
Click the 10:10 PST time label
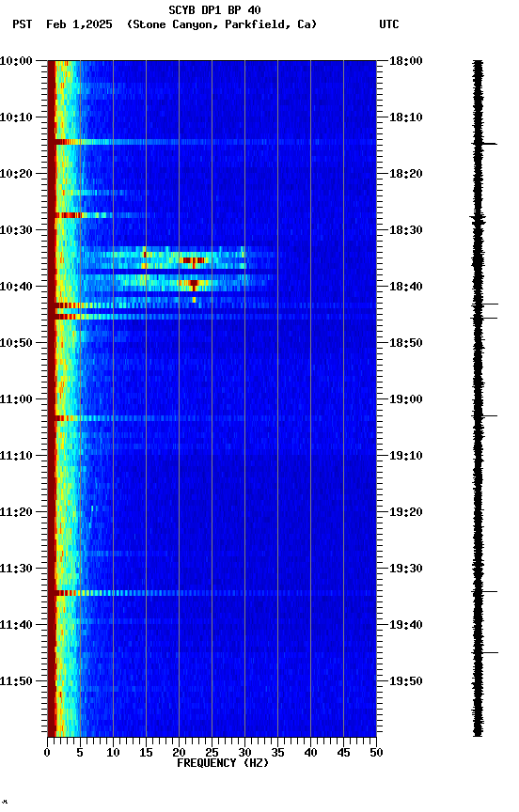[x=16, y=117]
